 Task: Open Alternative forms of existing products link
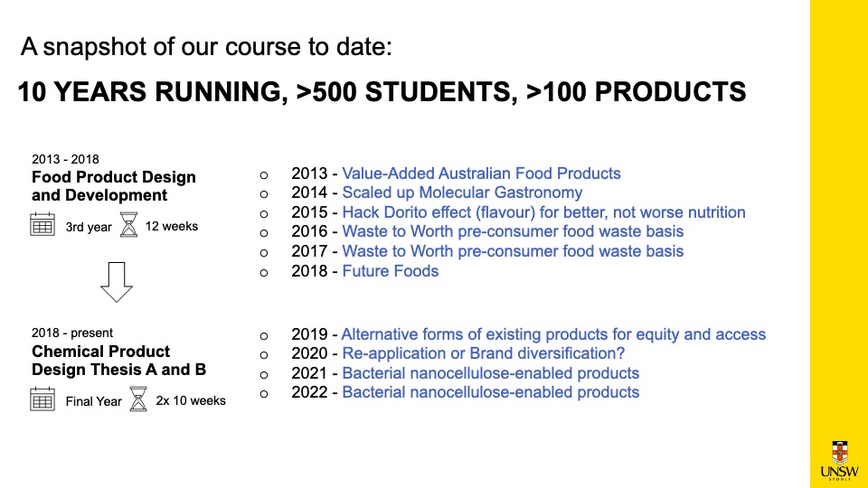coord(553,334)
